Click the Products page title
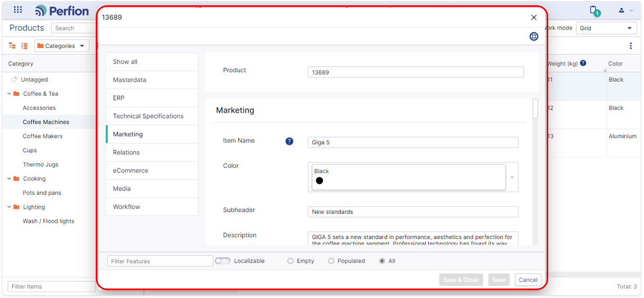The width and height of the screenshot is (644, 298). [x=27, y=28]
